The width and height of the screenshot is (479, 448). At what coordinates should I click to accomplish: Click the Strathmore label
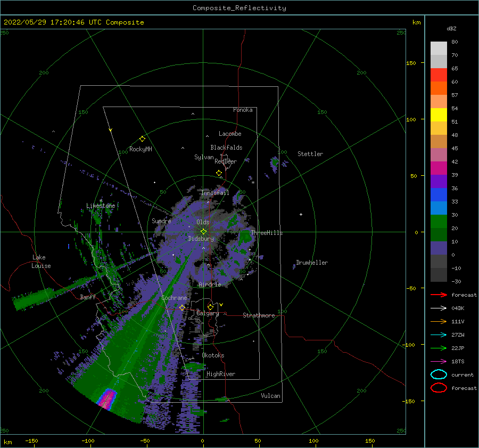coord(259,315)
